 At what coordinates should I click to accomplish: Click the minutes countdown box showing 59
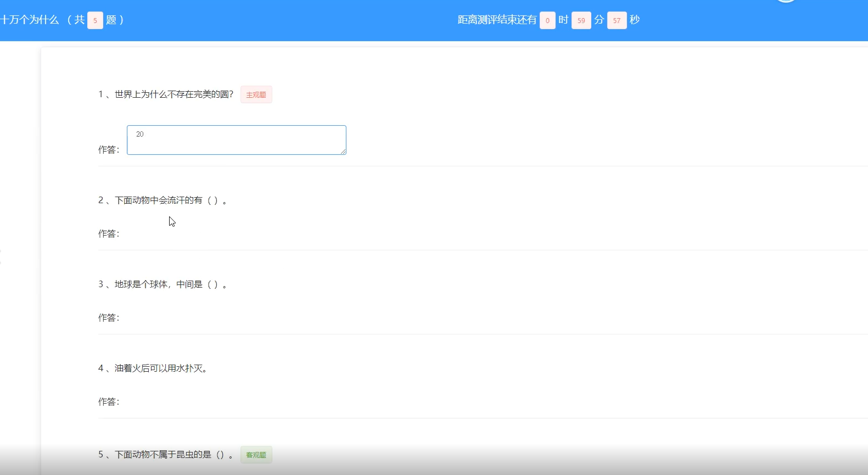pos(581,20)
